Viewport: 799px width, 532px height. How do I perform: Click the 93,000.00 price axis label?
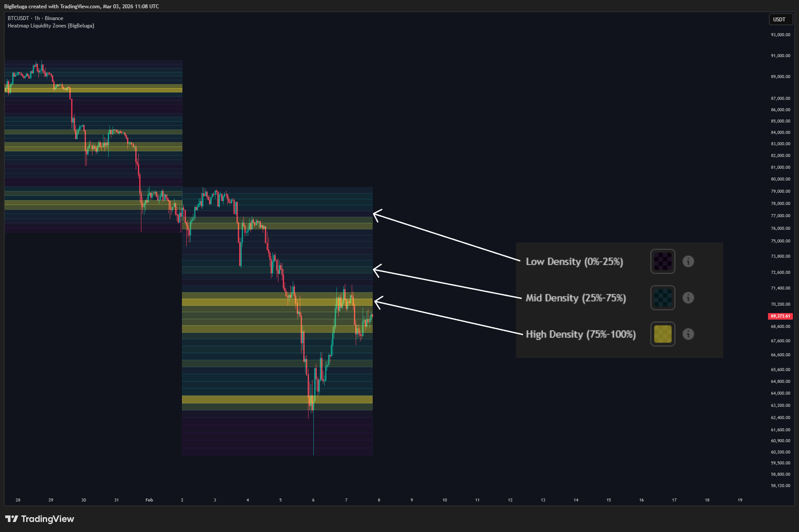780,35
